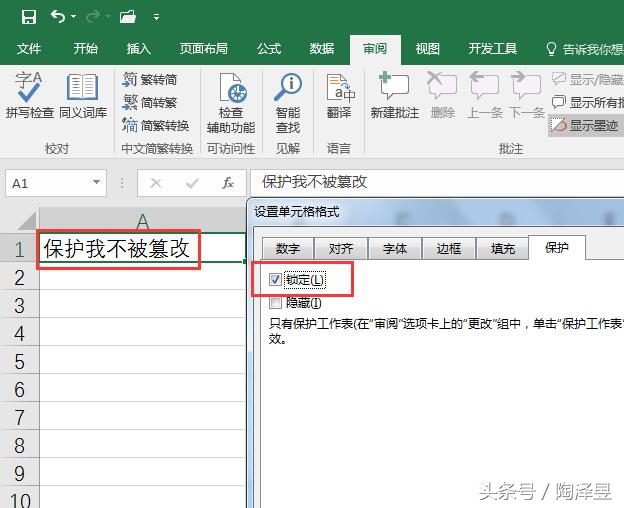
Task: Open 边框 tab in format dialog
Action: pos(449,249)
